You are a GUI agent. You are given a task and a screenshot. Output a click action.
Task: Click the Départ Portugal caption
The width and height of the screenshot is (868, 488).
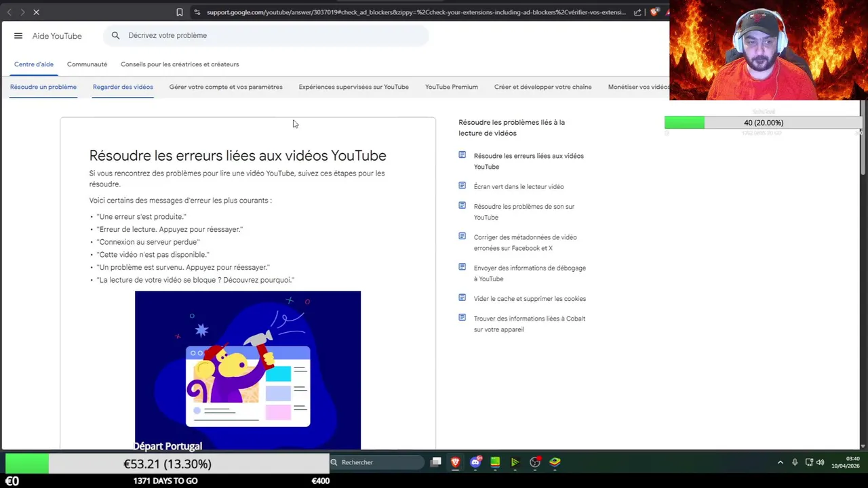[167, 446]
